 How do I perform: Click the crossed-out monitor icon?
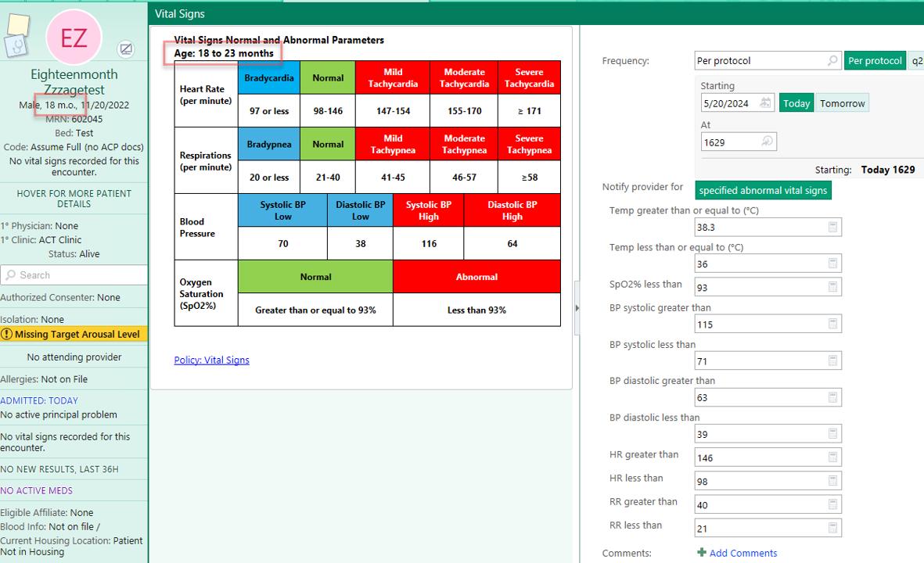tap(125, 49)
